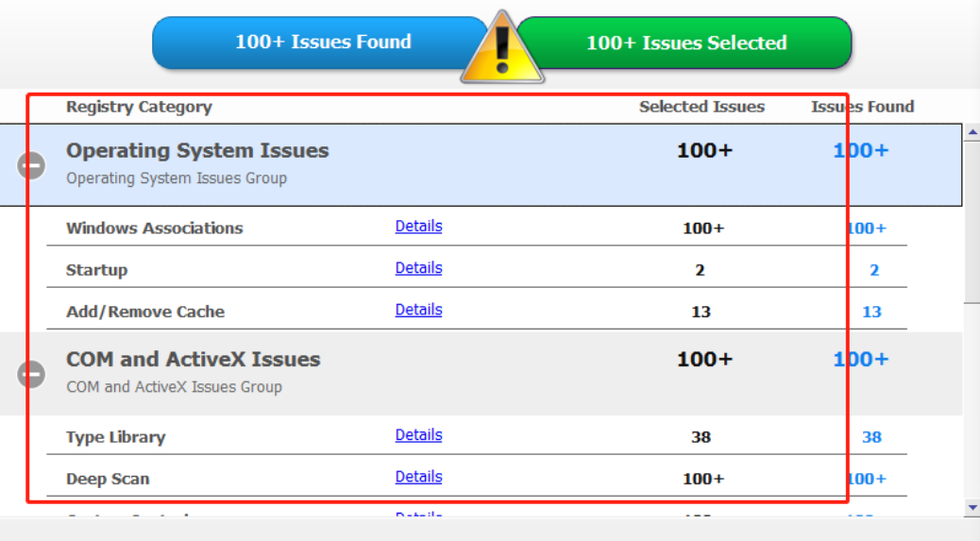Collapse the Operating System Issues group
The image size is (980, 541).
[30, 165]
